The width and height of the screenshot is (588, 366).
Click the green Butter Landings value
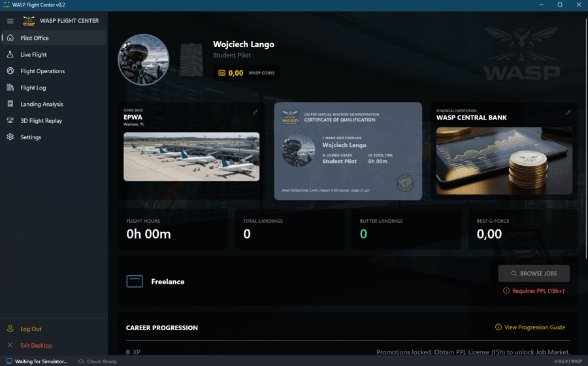(363, 234)
